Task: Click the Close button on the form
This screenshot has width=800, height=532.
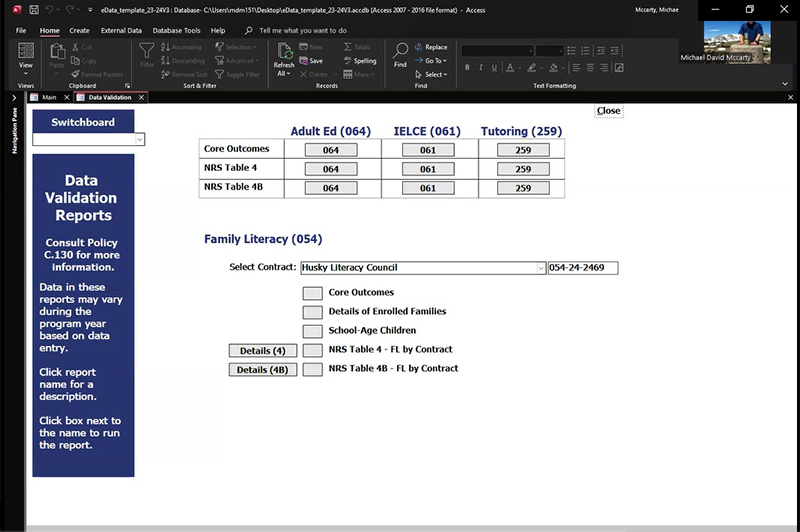Action: click(x=609, y=111)
